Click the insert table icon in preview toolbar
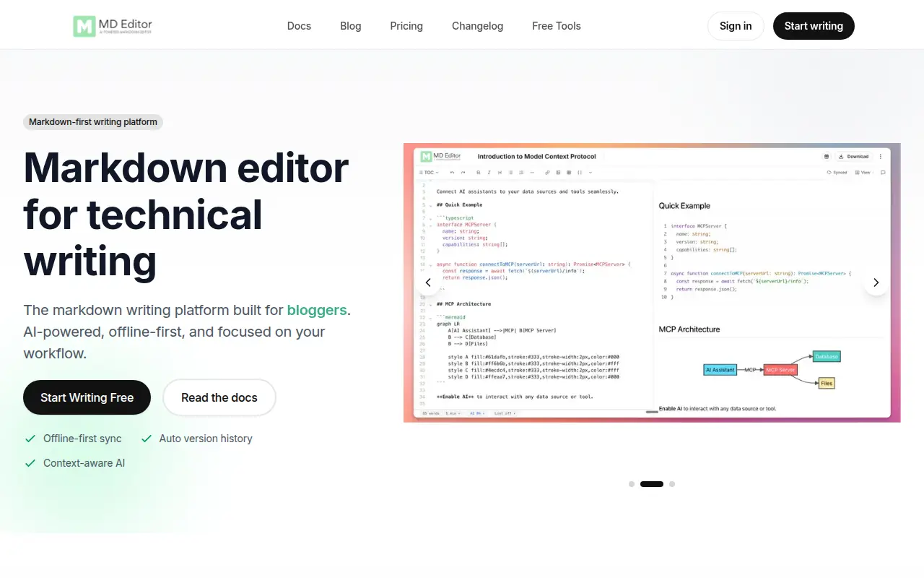 569,173
